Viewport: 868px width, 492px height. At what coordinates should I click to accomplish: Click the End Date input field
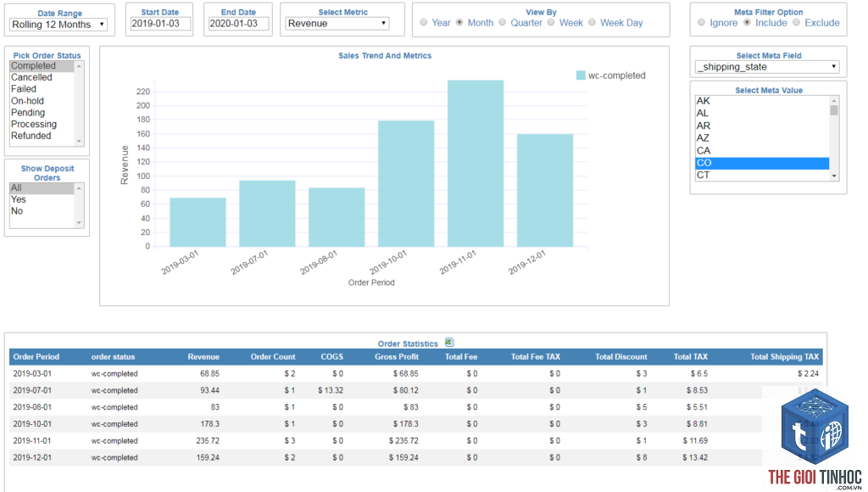click(x=238, y=23)
